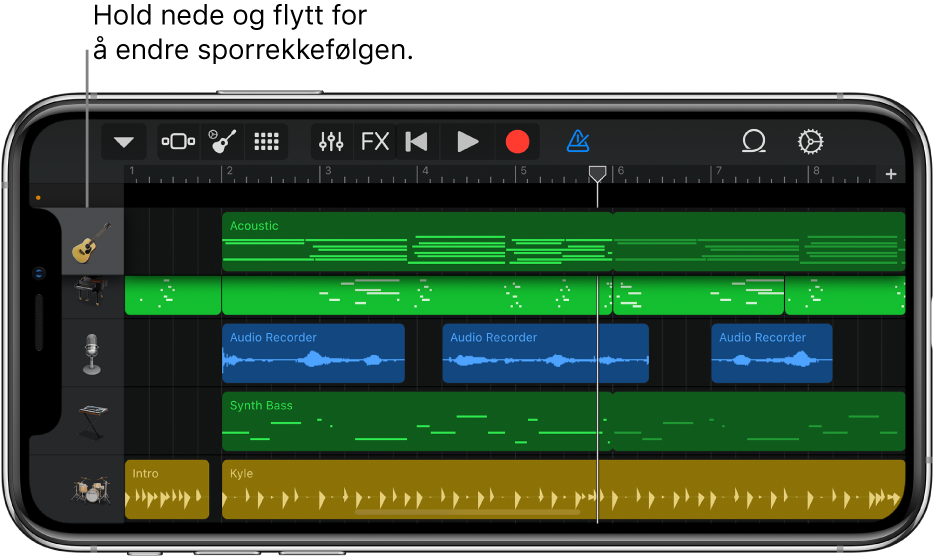Select the Drummer drum kit track

coord(91,489)
